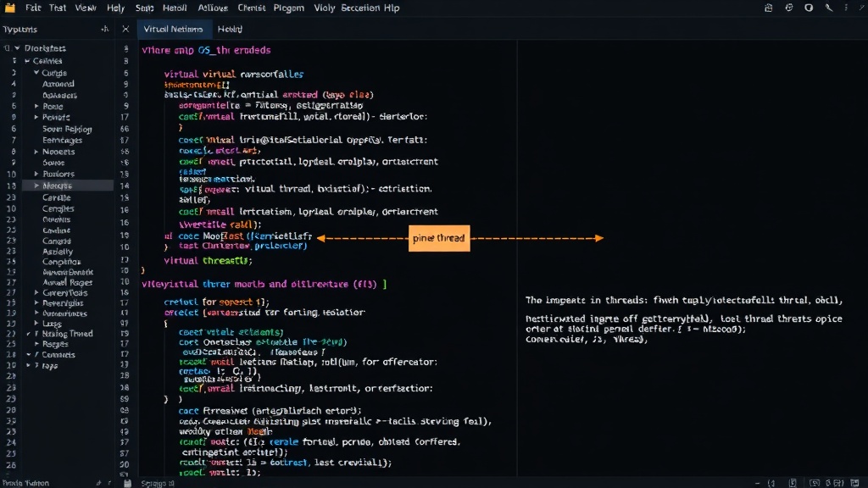Click the round circle icon in top toolbar

809,8
